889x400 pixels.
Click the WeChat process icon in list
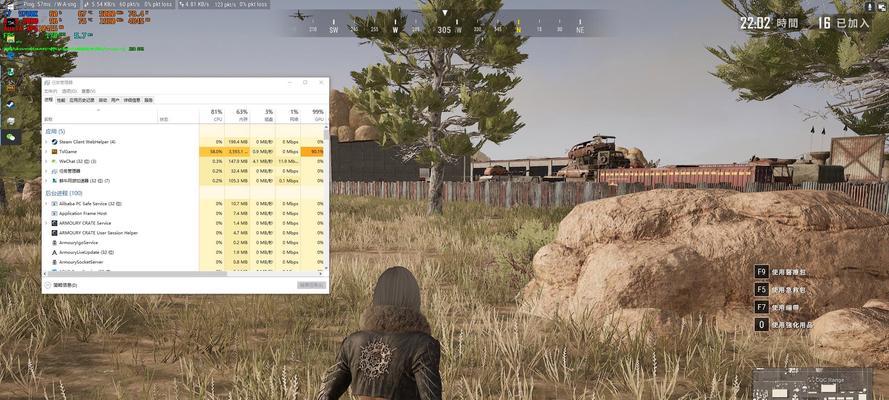coord(54,161)
